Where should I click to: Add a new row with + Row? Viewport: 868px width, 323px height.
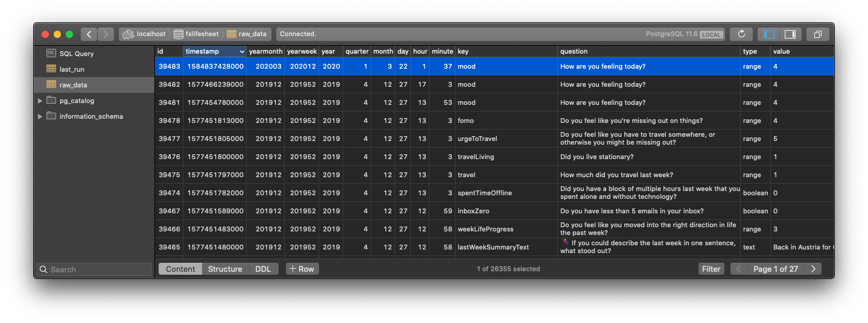click(x=302, y=269)
